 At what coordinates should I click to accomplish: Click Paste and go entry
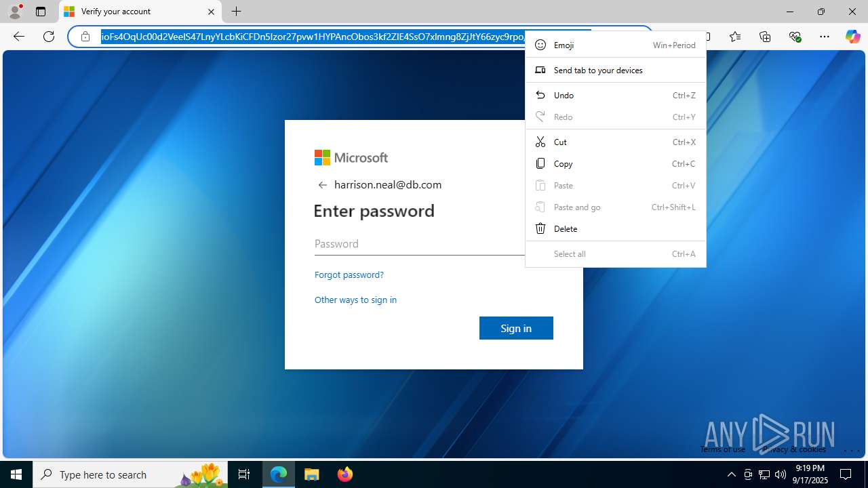pyautogui.click(x=616, y=207)
